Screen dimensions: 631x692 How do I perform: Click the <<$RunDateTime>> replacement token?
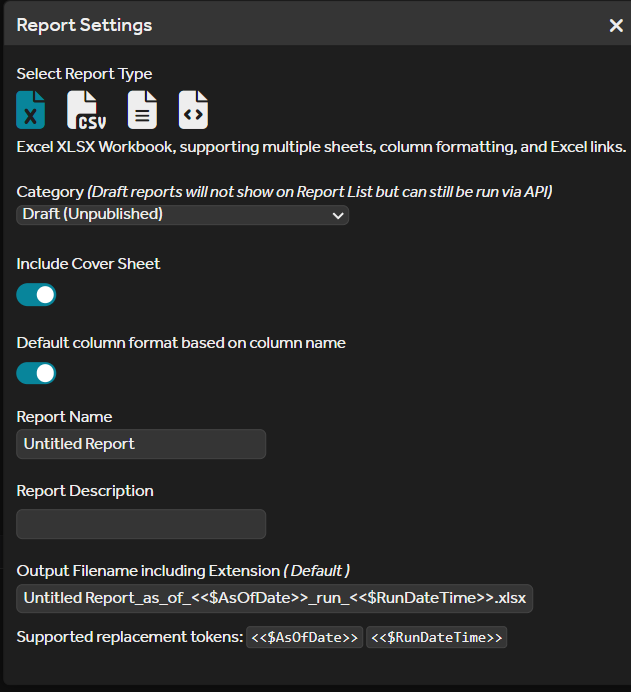point(437,637)
